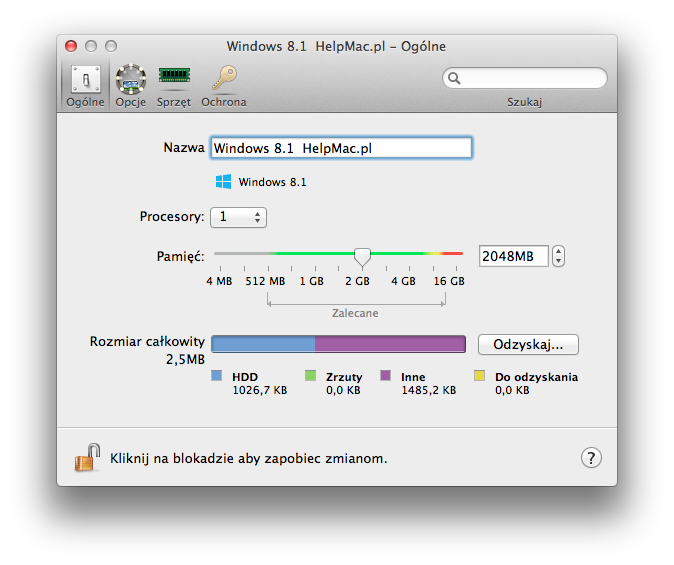Open the Sprzęt memory chip icon

pos(174,80)
